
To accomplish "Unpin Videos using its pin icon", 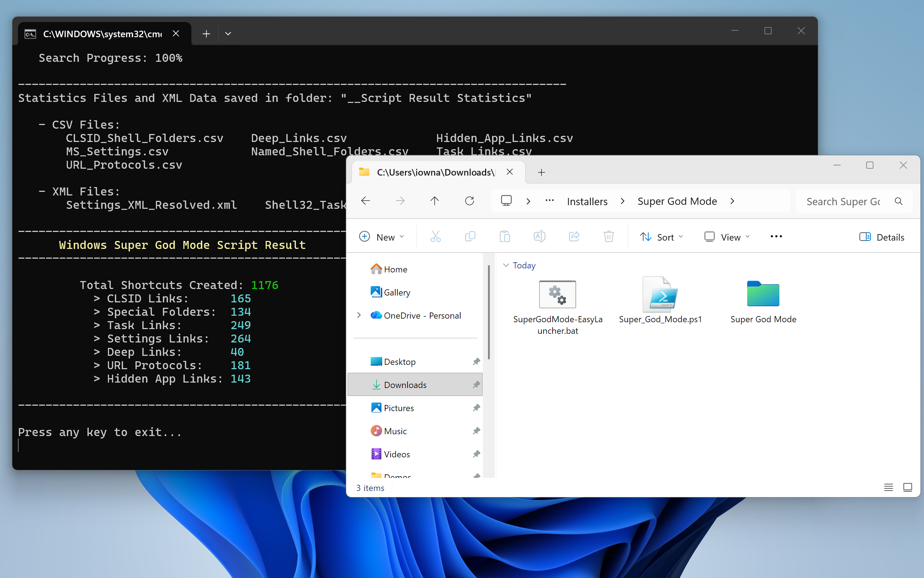I will pyautogui.click(x=476, y=454).
